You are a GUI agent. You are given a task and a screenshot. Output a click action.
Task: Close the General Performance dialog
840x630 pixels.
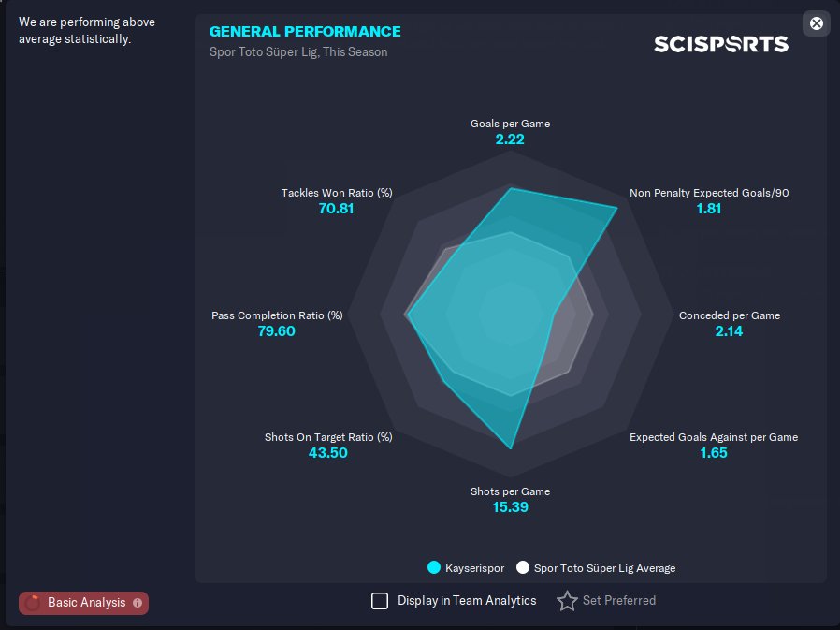pos(816,23)
